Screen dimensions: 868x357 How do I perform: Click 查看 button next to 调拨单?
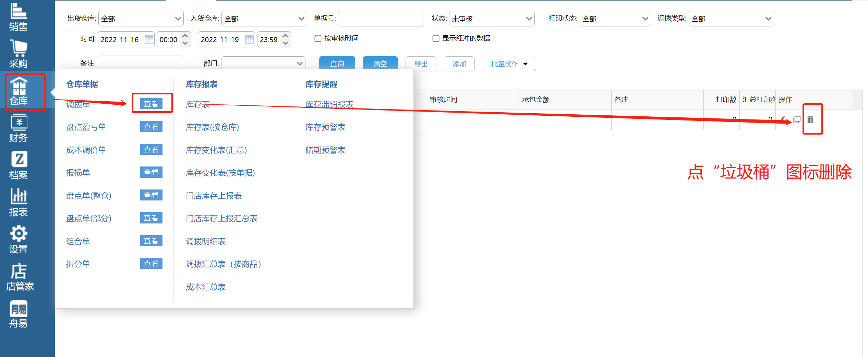pos(151,104)
